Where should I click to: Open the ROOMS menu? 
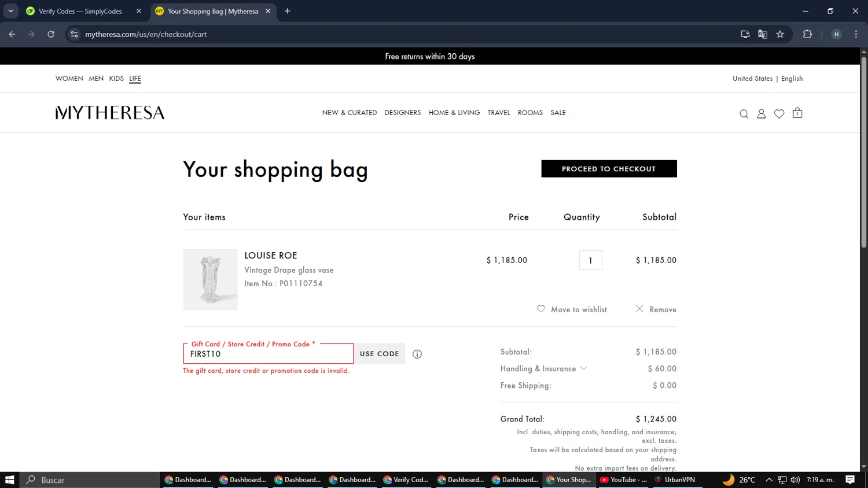(530, 113)
